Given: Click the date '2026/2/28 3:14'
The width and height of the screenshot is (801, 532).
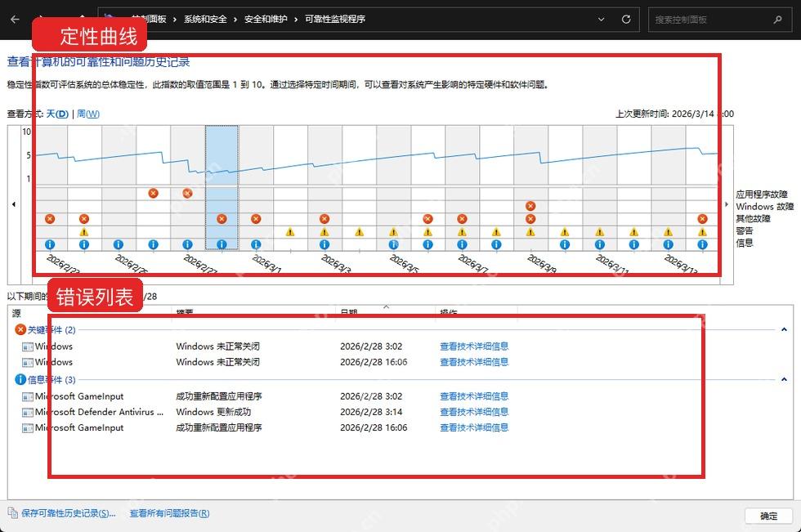Looking at the screenshot, I should (371, 412).
